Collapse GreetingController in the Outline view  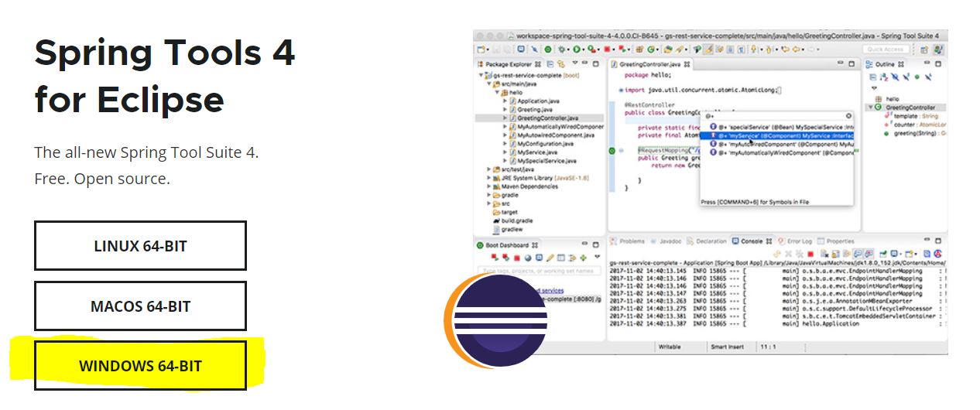click(870, 108)
